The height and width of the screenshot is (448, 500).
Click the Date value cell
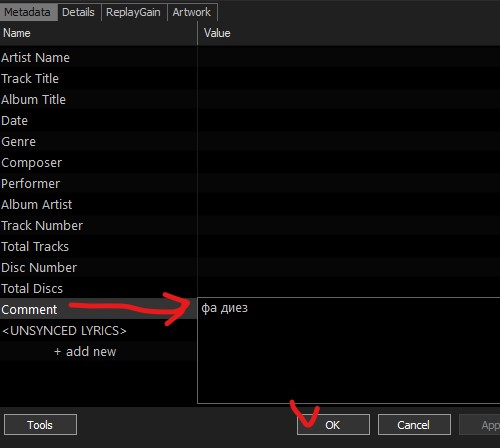coord(349,121)
